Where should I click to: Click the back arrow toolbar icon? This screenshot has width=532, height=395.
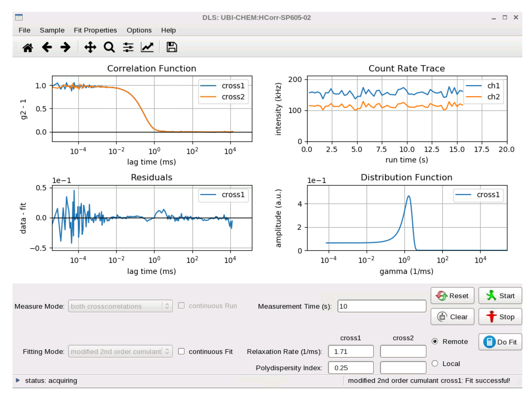click(47, 47)
